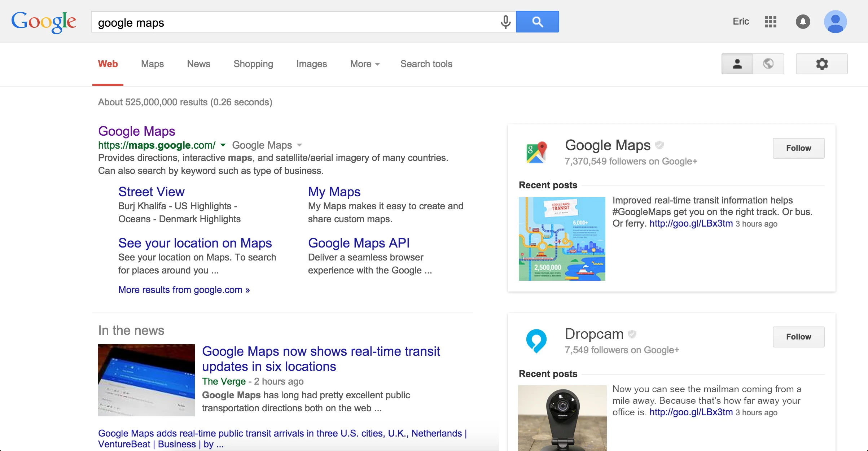This screenshot has width=868, height=451.
Task: Click the 'In the news' heading
Action: [131, 330]
